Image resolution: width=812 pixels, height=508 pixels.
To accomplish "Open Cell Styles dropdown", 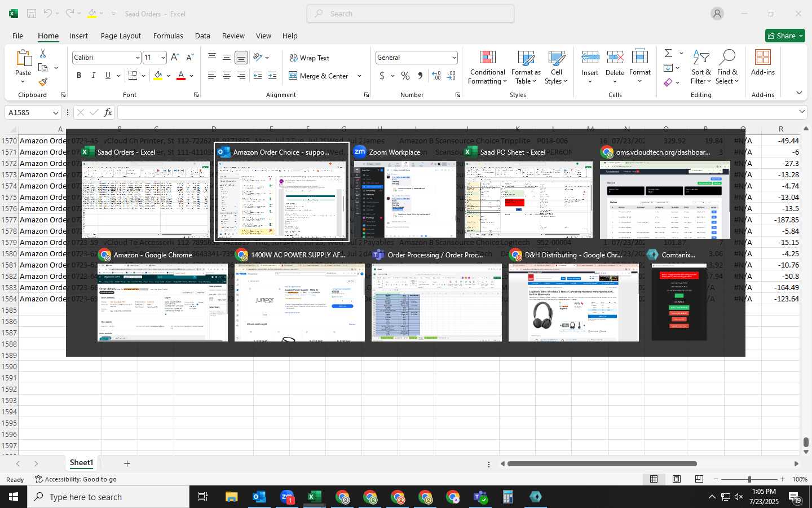I will point(556,68).
